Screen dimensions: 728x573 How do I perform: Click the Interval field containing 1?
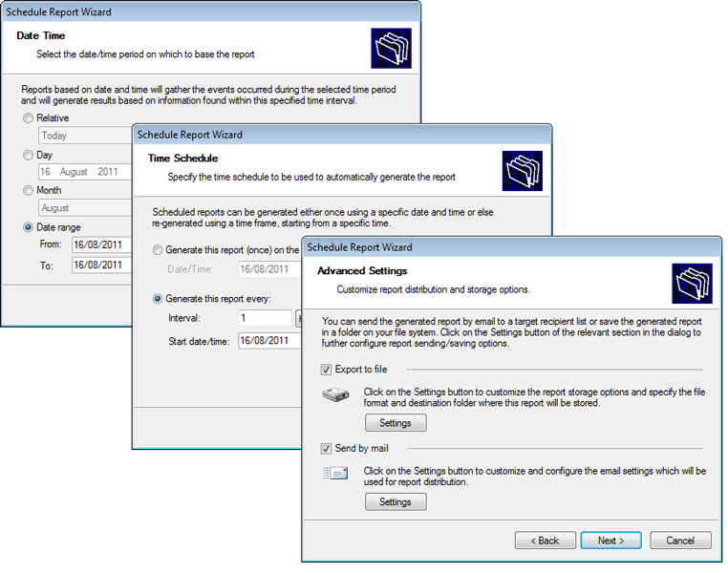coord(265,318)
